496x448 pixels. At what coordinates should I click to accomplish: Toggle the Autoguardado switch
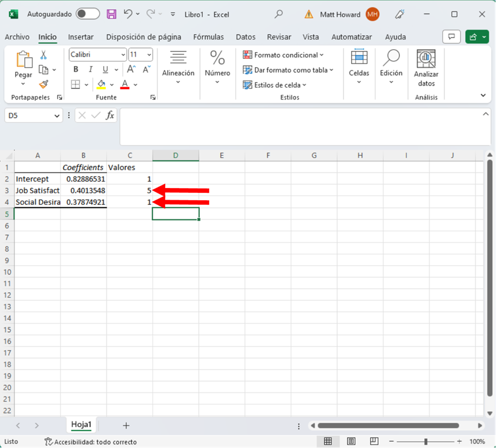(87, 14)
